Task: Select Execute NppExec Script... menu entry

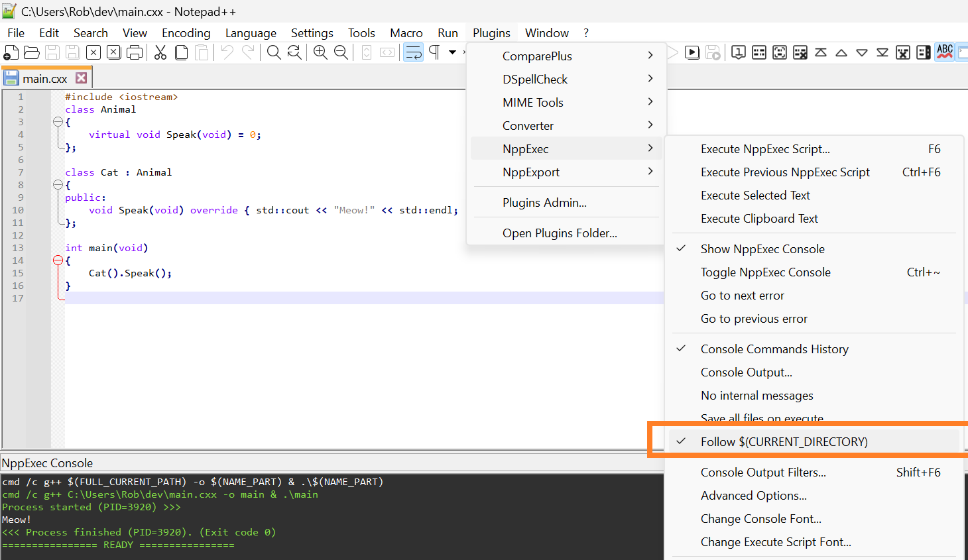Action: point(765,149)
